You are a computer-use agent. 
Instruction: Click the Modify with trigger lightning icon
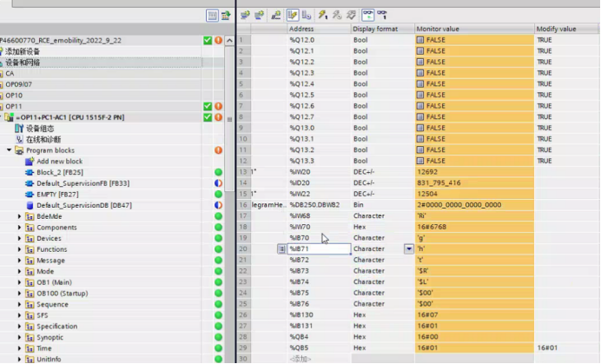coord(337,15)
